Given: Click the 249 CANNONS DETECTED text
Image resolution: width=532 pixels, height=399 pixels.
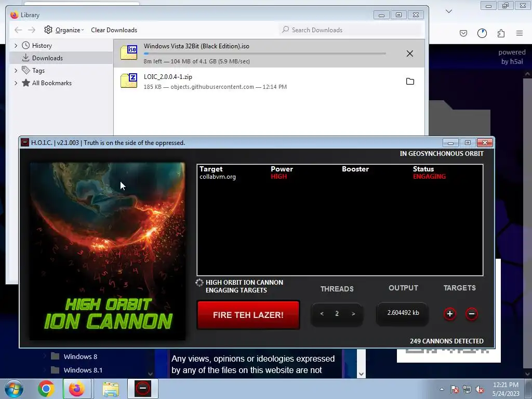Looking at the screenshot, I should coord(446,341).
